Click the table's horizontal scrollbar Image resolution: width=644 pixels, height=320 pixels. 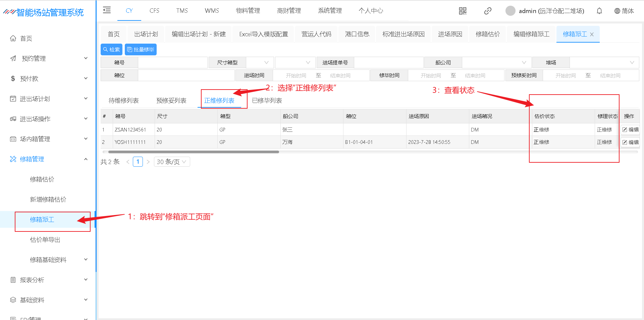[194, 152]
